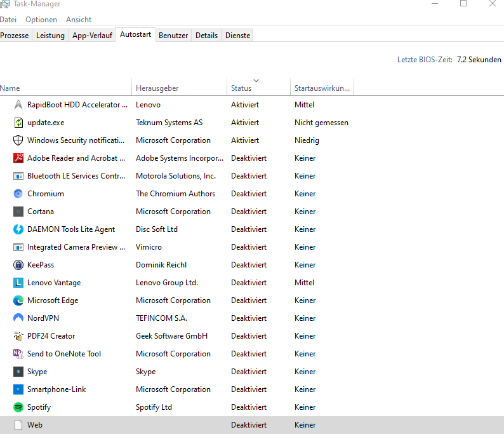Sort by the Startauswirkungen column header
Screen dimensions: 504x439
click(x=322, y=88)
